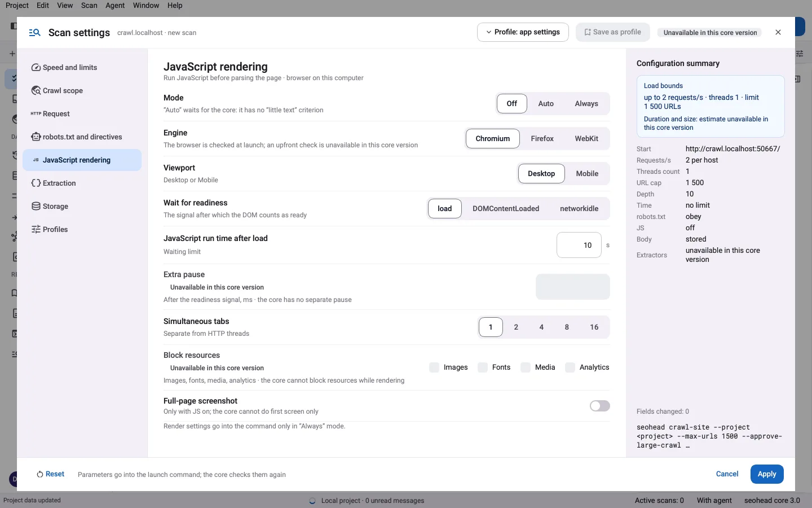Viewport: 812px width, 508px height.
Task: Click the Save as profile button
Action: pos(612,32)
